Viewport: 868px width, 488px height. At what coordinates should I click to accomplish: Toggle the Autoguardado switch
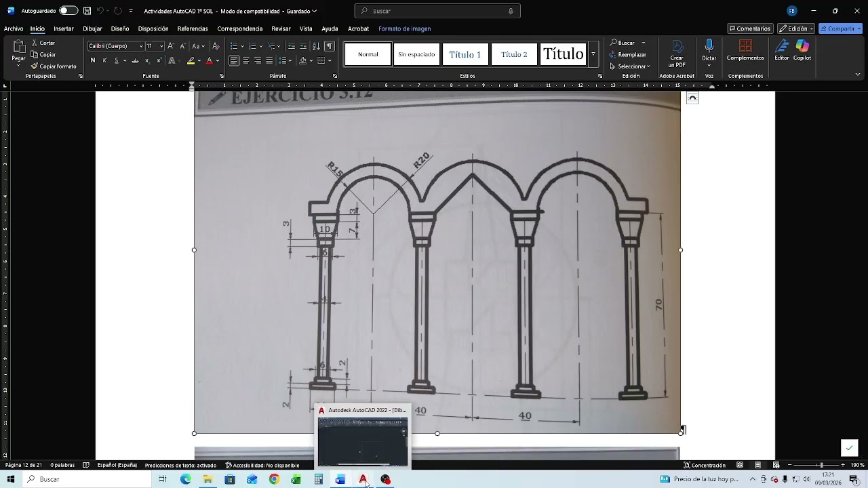tap(68, 11)
